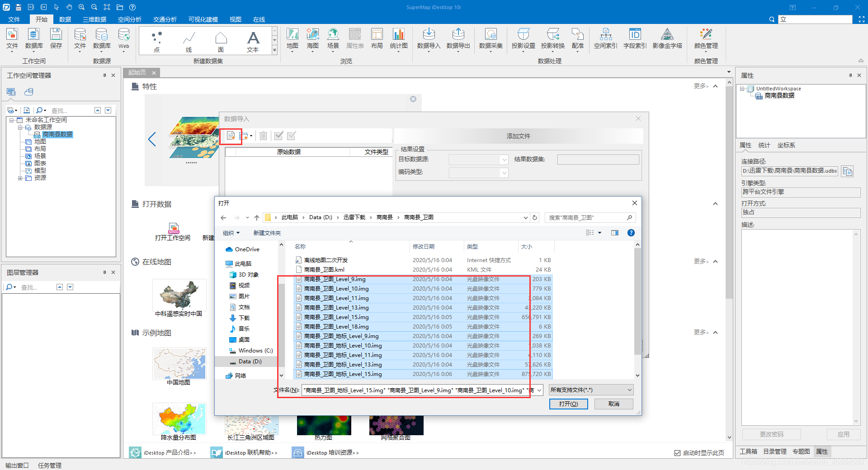Click the 取消 button in 打开 dialog
Screen dimensions: 868x470
tap(613, 404)
